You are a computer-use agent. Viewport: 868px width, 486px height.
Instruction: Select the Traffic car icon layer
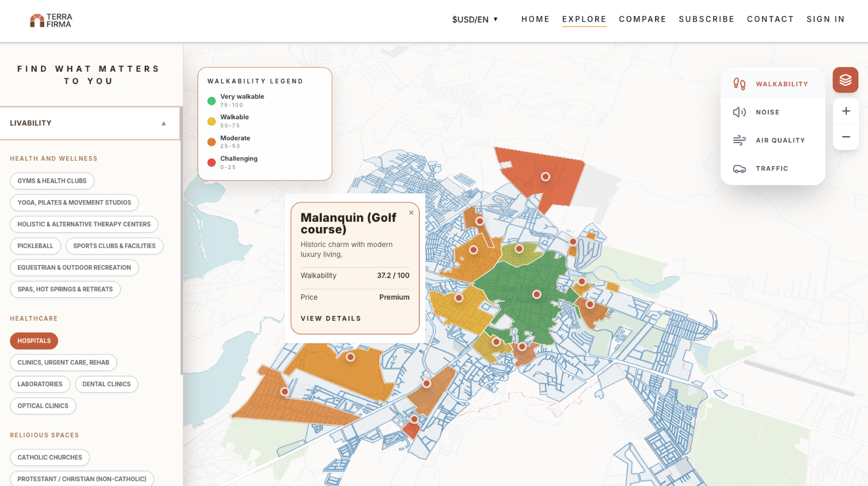[x=739, y=168]
